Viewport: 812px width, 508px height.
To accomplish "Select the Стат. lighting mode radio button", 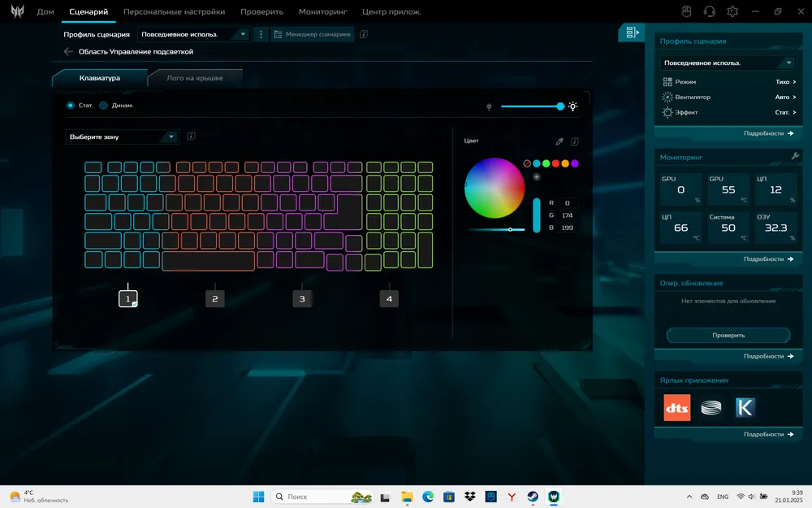I will 71,106.
